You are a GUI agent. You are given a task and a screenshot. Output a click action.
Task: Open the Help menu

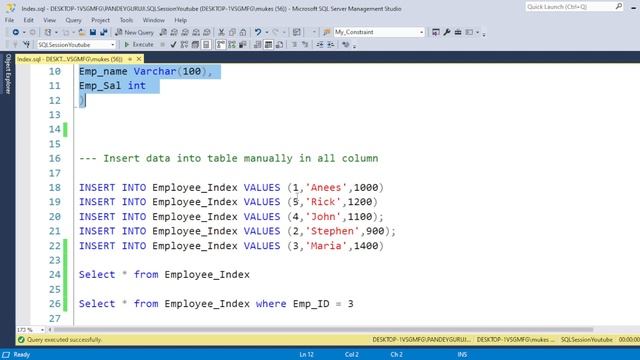(180, 20)
